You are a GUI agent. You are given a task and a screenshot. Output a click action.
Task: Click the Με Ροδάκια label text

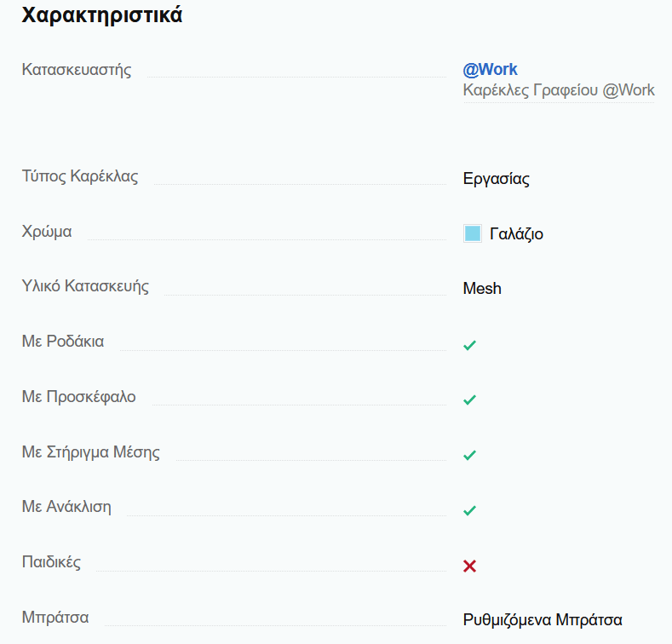pyautogui.click(x=63, y=342)
